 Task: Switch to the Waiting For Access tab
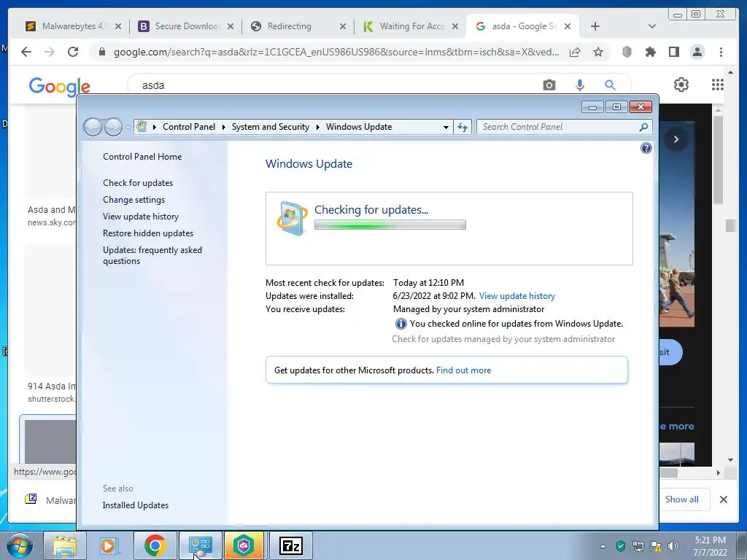click(x=411, y=26)
